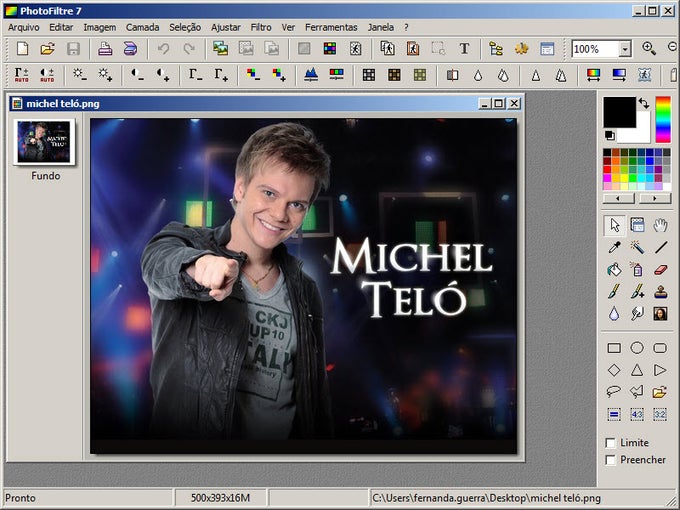
Task: Set the 4:3 selection ratio
Action: pyautogui.click(x=637, y=415)
